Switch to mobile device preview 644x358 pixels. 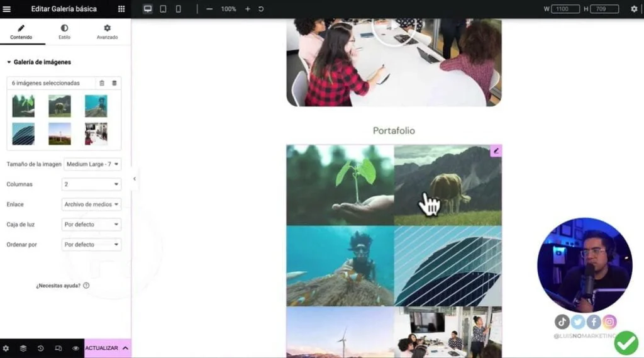pos(178,9)
